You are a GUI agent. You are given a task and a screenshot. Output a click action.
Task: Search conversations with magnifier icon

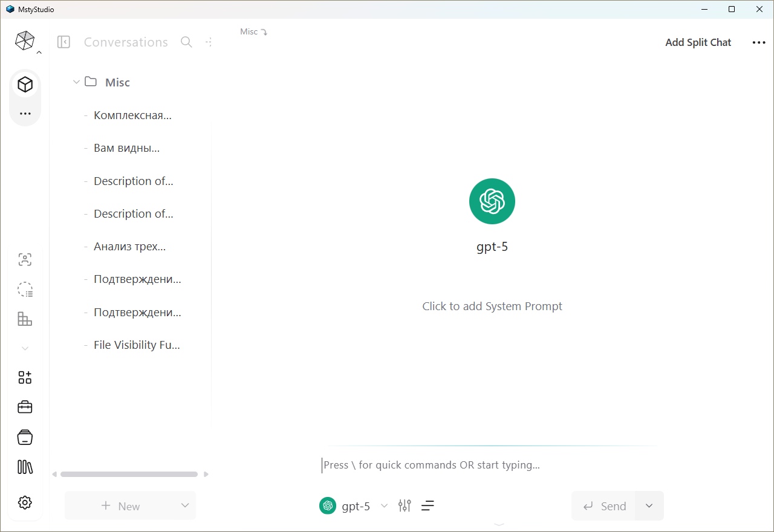[x=187, y=42]
